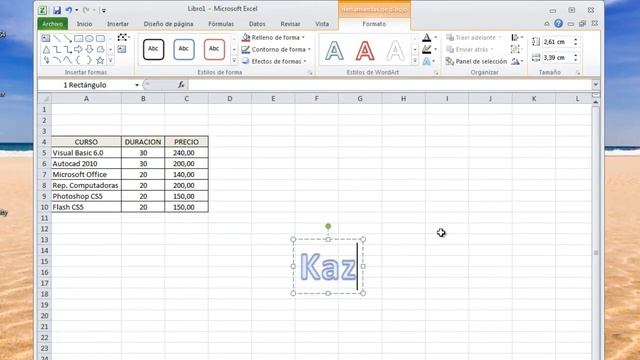Screen dimensions: 640x360
Task: Switch to the Insertar tab
Action: tap(118, 24)
